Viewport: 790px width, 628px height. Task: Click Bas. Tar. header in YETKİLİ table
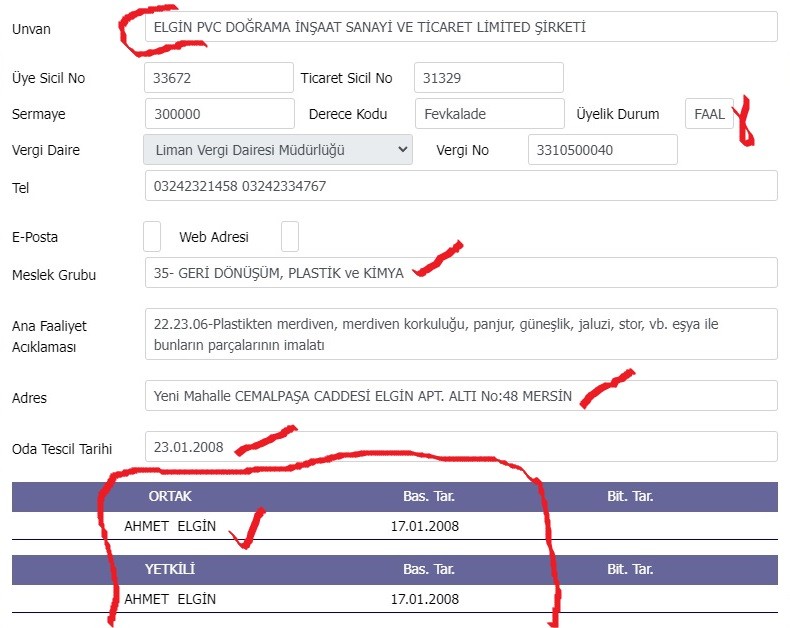click(x=429, y=570)
